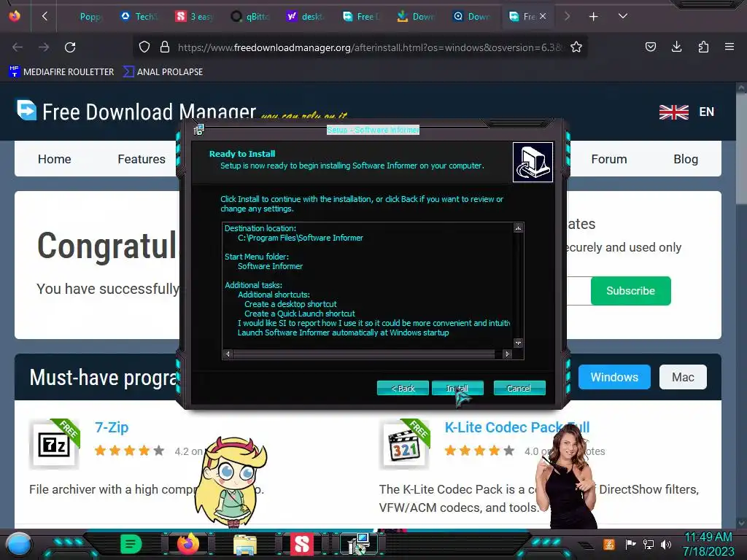Open the MEDIAFIRE ROULETTER bookmark

pos(61,72)
